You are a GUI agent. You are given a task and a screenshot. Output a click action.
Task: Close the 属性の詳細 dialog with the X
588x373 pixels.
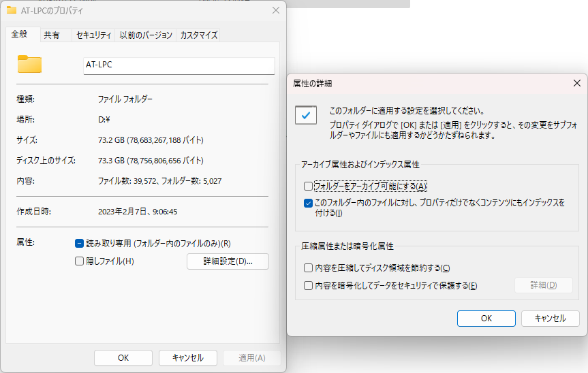(x=577, y=83)
